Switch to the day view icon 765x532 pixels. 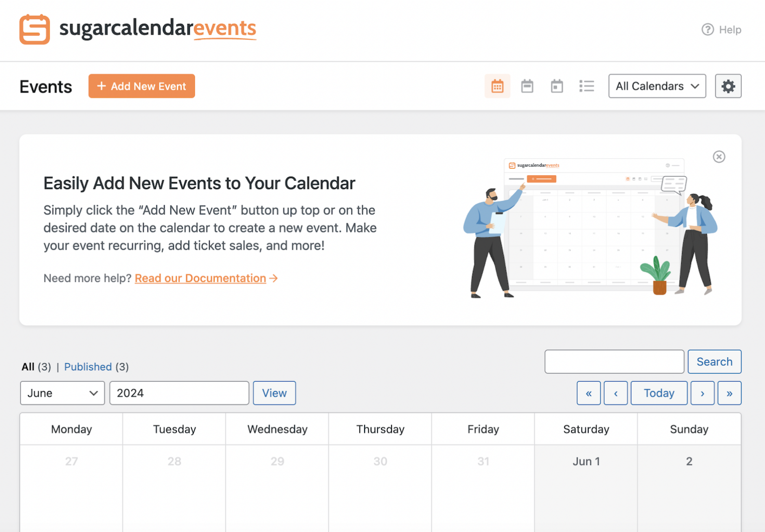point(557,86)
